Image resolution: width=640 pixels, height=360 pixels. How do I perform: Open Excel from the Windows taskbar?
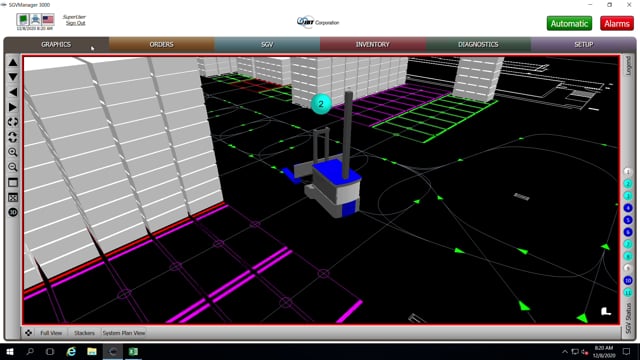[x=133, y=351]
